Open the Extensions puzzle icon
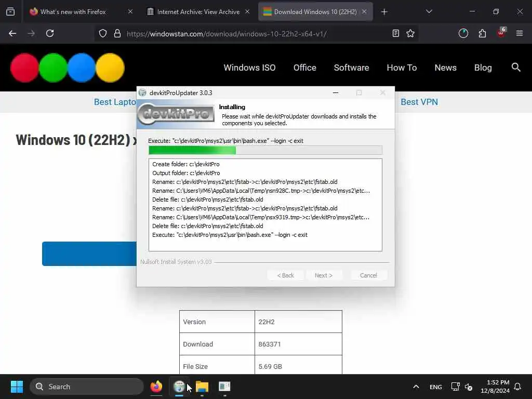The width and height of the screenshot is (532, 399). tap(482, 33)
